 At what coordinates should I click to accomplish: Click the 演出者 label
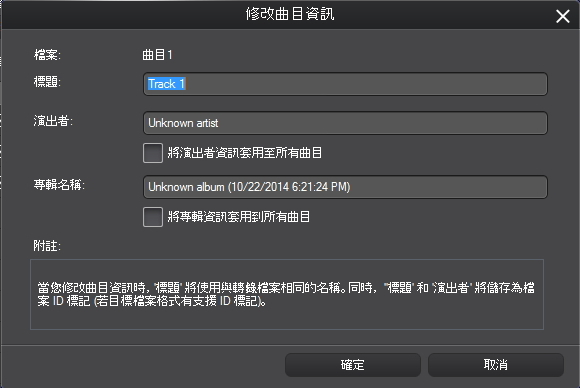coord(53,121)
